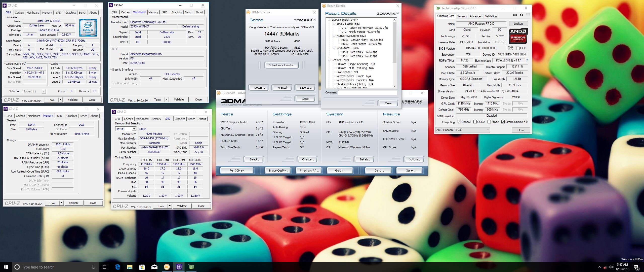Image resolution: width=644 pixels, height=272 pixels.
Task: Open Bench tab in the CPU-Z Mainboard window
Action: click(x=188, y=12)
